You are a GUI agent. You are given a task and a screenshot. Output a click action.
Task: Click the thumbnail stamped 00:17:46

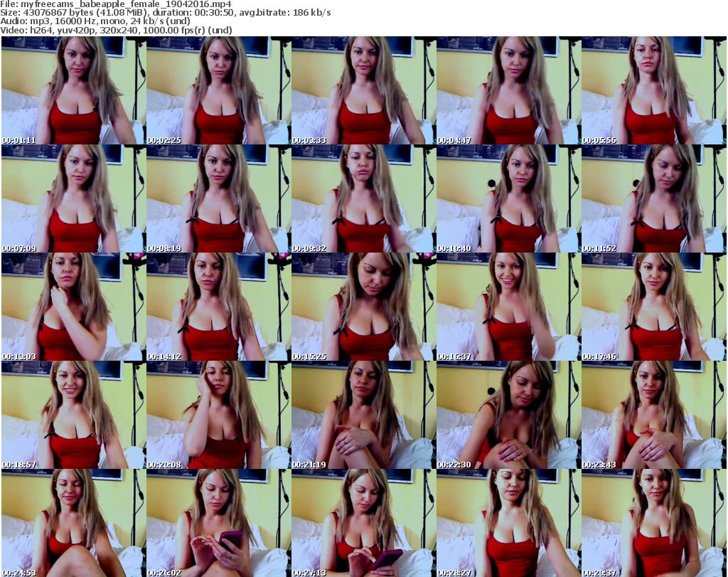coord(654,307)
